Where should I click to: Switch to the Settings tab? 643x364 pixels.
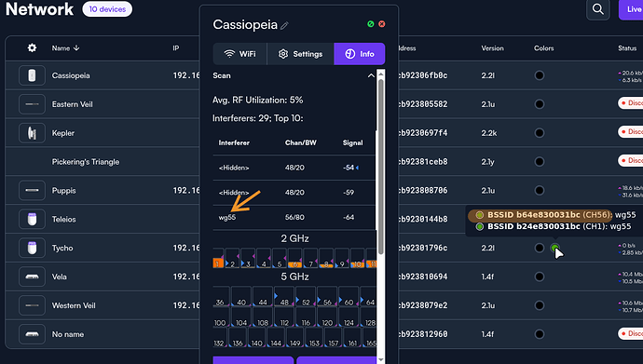[x=301, y=54]
